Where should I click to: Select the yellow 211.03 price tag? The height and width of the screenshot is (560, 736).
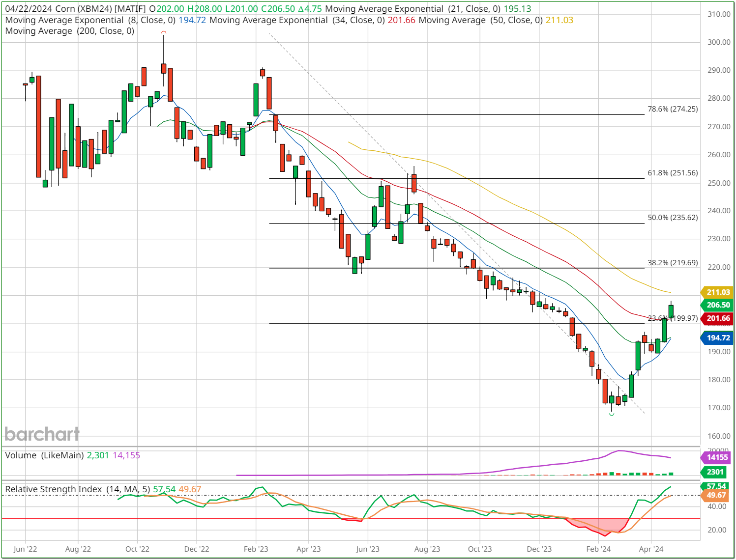pyautogui.click(x=718, y=292)
